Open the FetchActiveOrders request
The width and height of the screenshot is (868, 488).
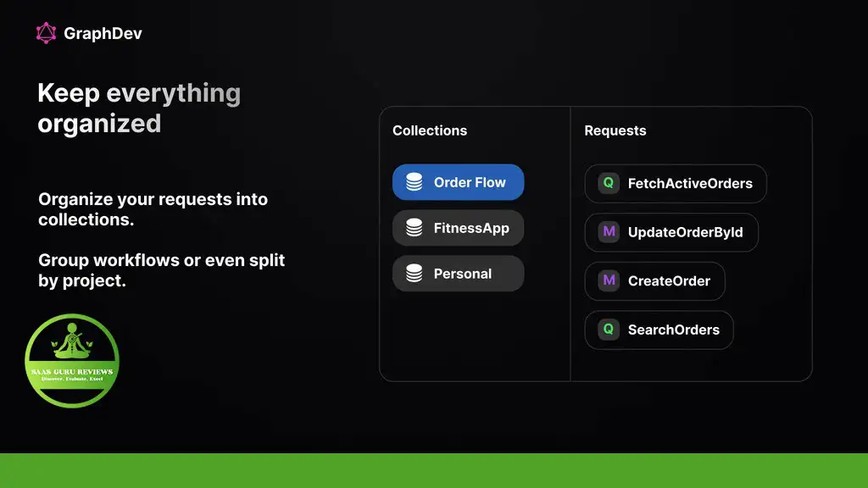click(676, 183)
